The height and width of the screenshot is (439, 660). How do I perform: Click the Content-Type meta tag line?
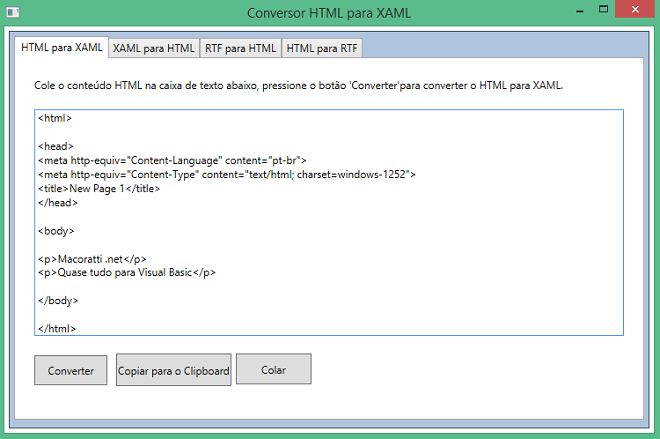tap(226, 174)
